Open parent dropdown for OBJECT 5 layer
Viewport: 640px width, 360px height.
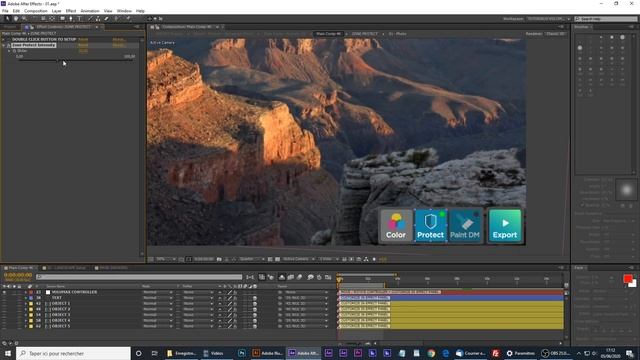pyautogui.click(x=306, y=327)
